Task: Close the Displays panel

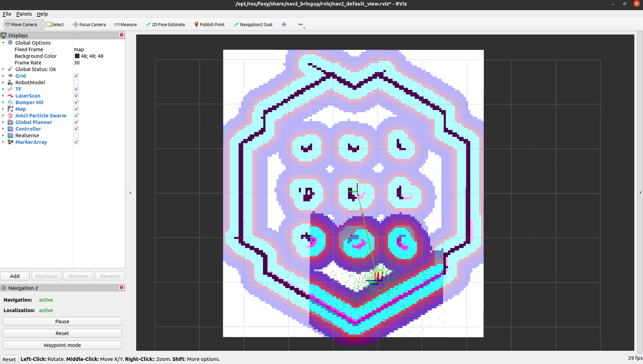Action: (x=122, y=35)
